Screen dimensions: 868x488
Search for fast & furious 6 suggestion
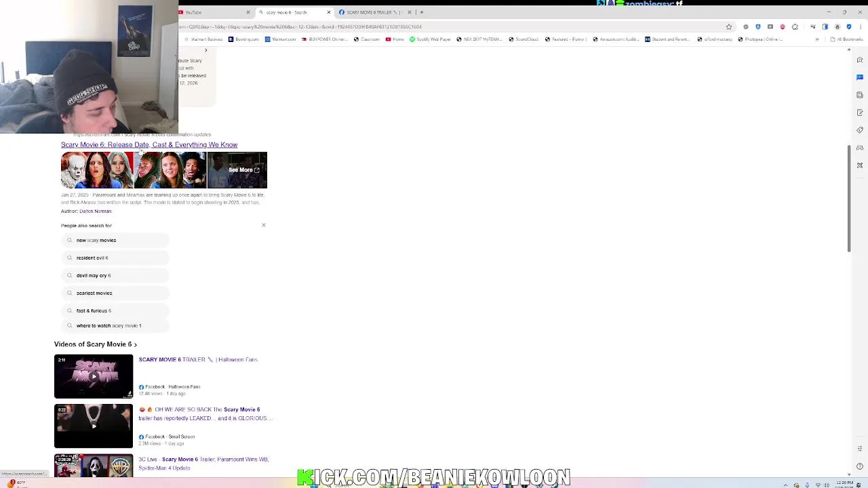tap(115, 310)
